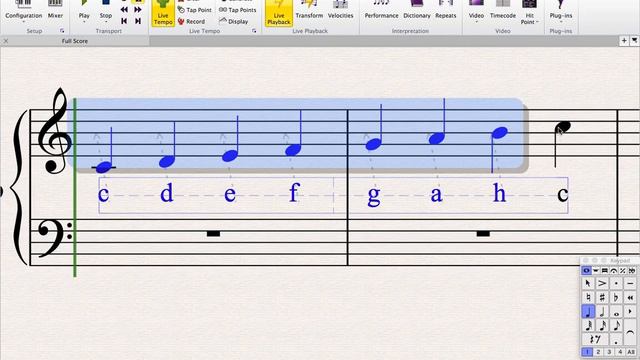Open Setup group dialog launcher
The height and width of the screenshot is (360, 640).
click(62, 31)
